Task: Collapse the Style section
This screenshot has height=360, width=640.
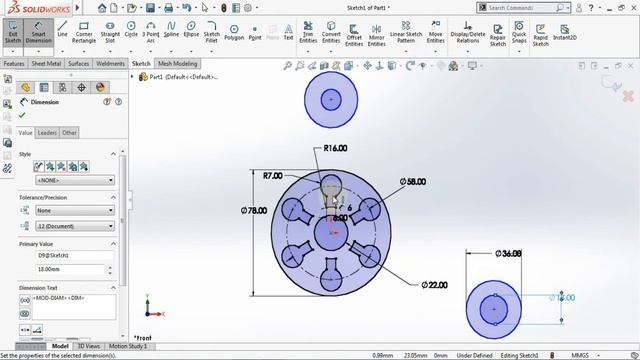Action: coord(113,154)
